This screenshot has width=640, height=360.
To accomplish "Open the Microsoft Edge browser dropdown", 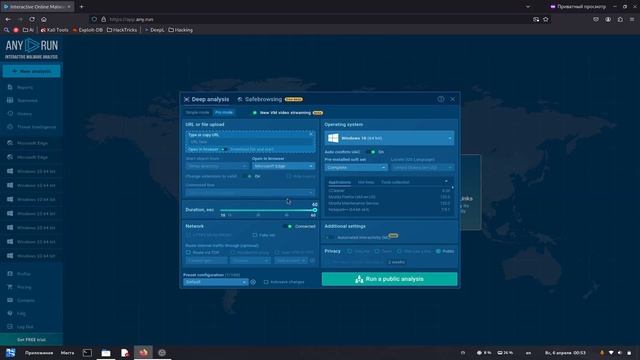I will [283, 166].
